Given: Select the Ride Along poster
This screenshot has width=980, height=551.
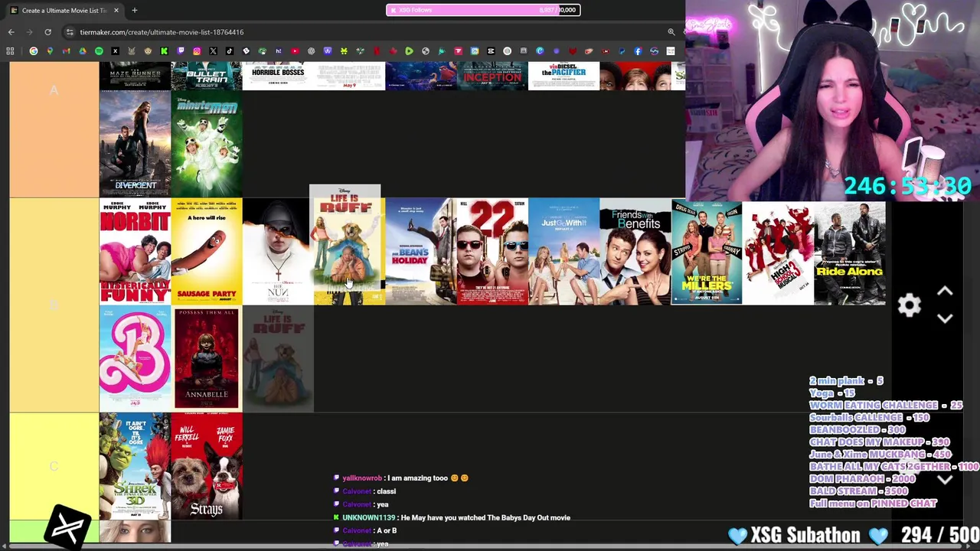Looking at the screenshot, I should pos(850,251).
